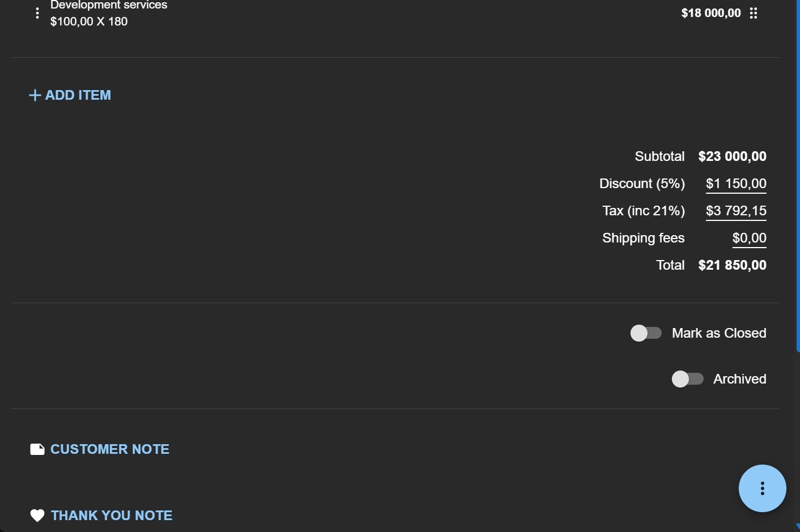Grab the drag handle beside $18 000,00

coord(754,13)
